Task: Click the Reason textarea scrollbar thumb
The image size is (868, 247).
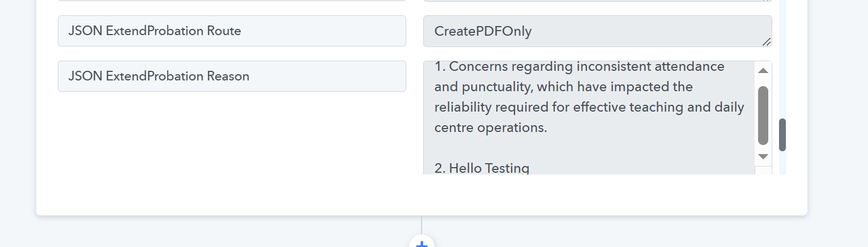Action: tap(763, 115)
